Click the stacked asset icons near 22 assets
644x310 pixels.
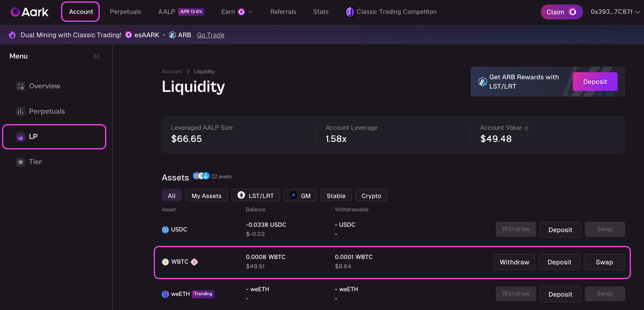[x=201, y=176]
